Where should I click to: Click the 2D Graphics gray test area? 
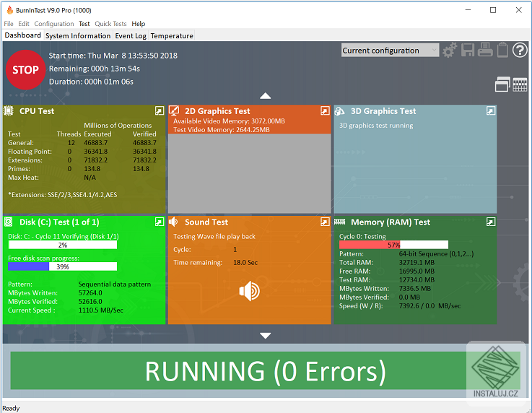[x=249, y=173]
